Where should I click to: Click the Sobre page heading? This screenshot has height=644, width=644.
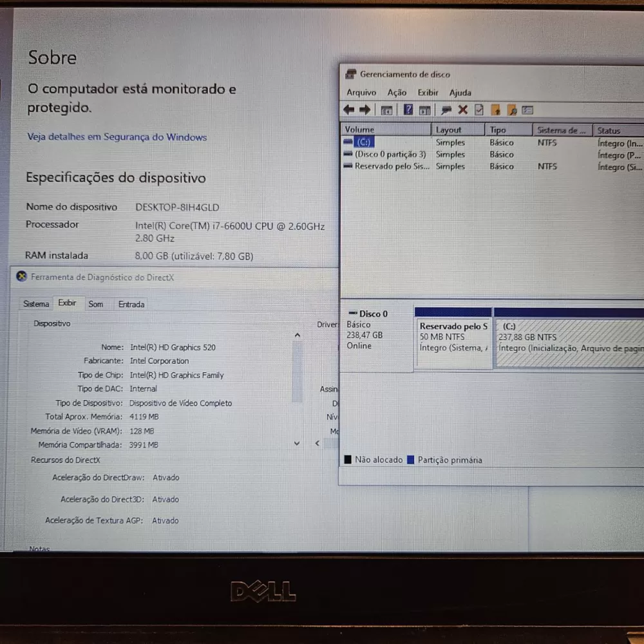(x=52, y=57)
